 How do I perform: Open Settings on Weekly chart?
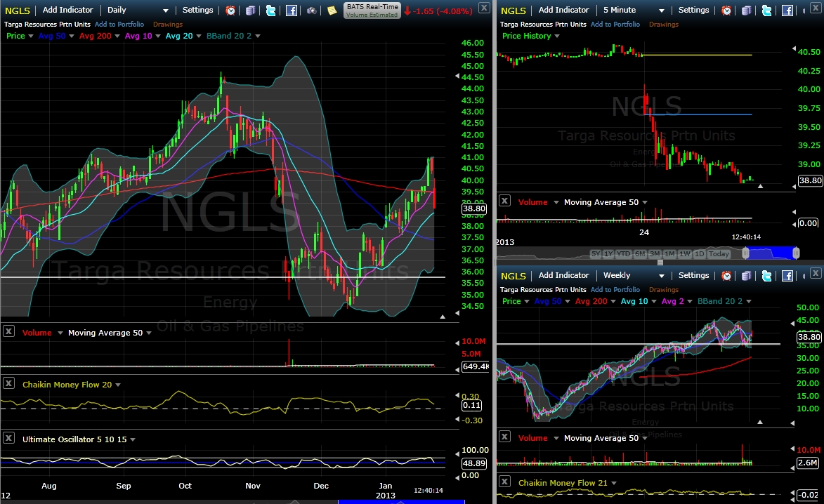tap(693, 276)
